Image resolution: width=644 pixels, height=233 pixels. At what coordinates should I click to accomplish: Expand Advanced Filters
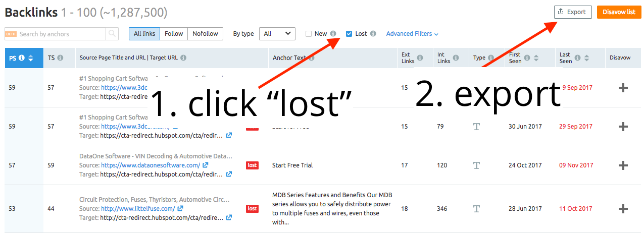point(412,34)
